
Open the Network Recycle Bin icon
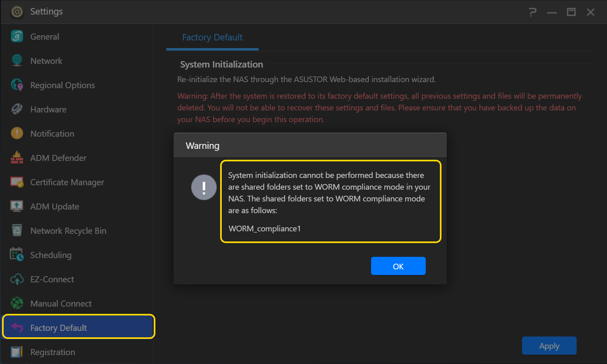17,231
